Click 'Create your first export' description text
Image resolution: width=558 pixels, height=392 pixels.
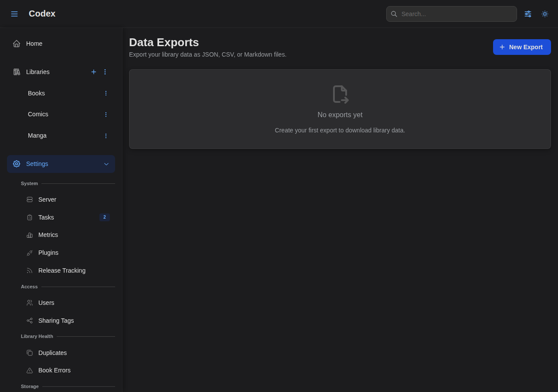[340, 130]
